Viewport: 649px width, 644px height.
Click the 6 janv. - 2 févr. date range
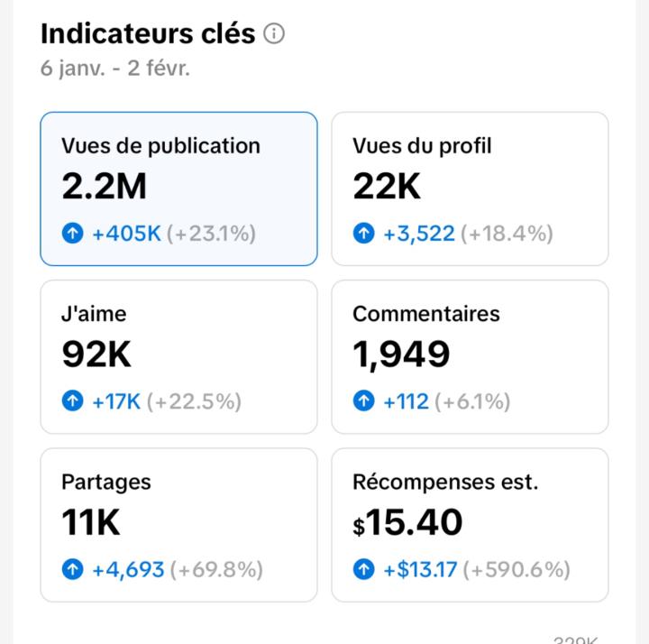(x=115, y=69)
